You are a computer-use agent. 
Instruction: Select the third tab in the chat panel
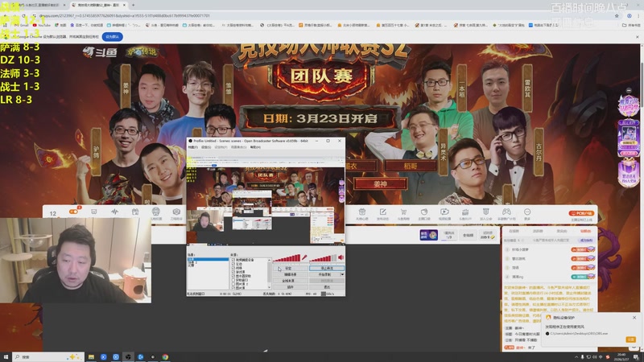[561, 231]
